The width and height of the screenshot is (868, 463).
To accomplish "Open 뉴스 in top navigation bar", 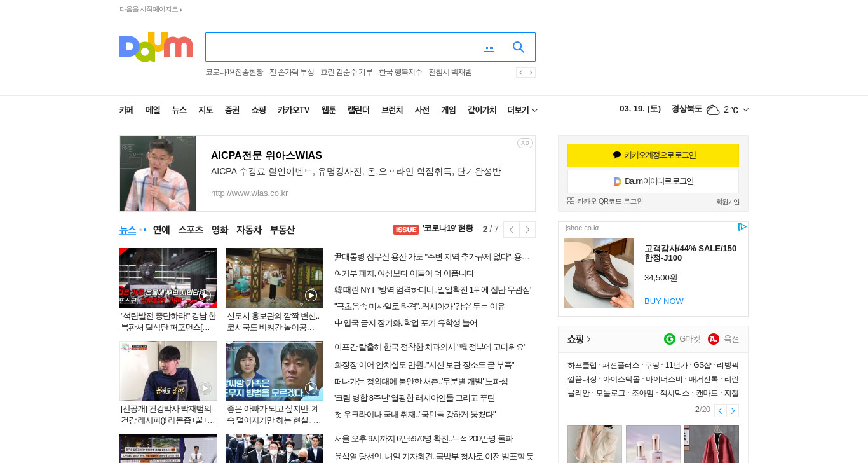I will [x=179, y=110].
